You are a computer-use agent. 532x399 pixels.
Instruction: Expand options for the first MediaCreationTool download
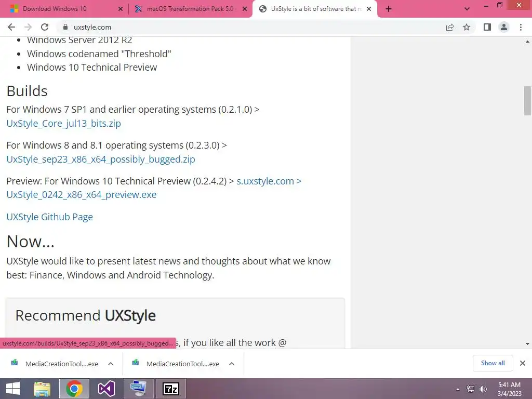111,364
